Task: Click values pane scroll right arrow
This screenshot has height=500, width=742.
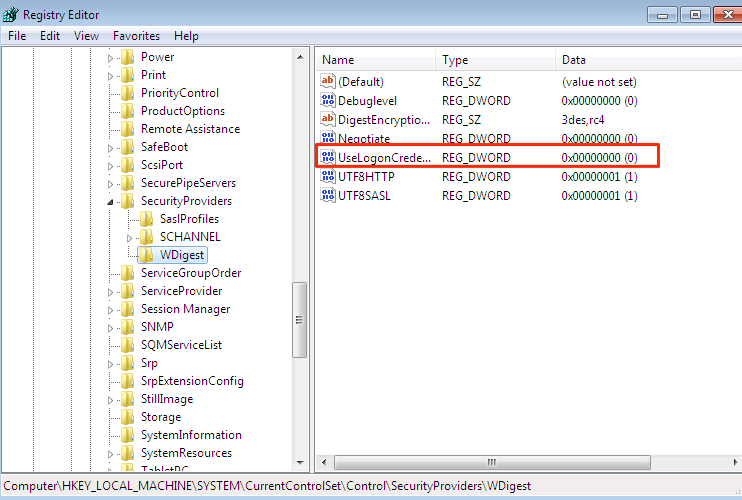Action: tap(735, 462)
